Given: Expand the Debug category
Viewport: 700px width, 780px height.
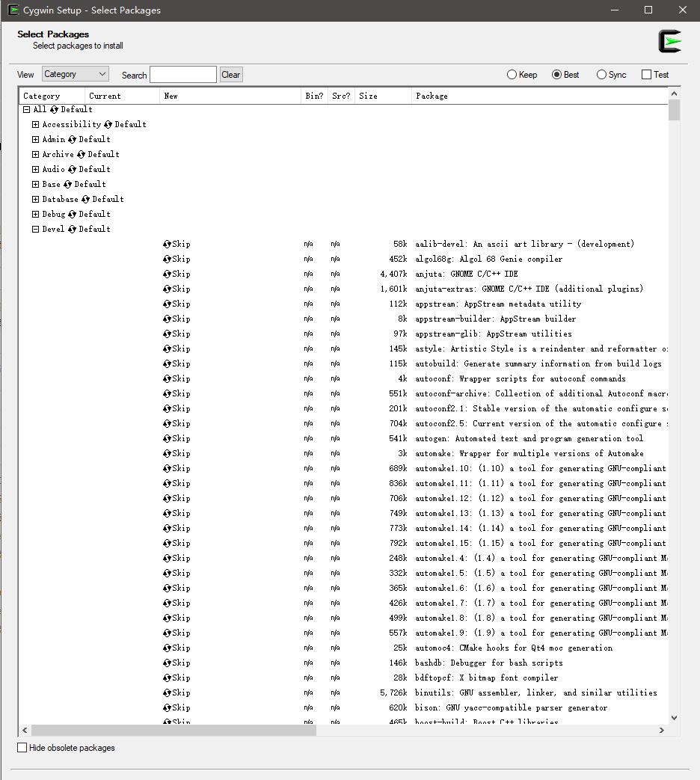Looking at the screenshot, I should [x=35, y=214].
